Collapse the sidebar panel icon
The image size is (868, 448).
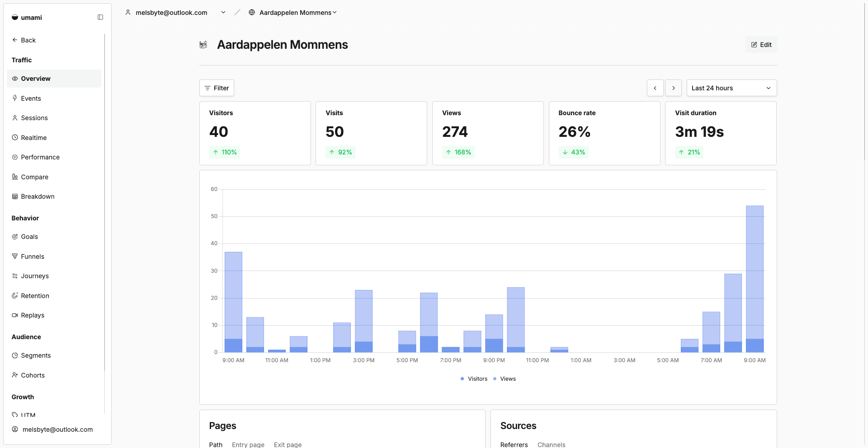tap(100, 17)
